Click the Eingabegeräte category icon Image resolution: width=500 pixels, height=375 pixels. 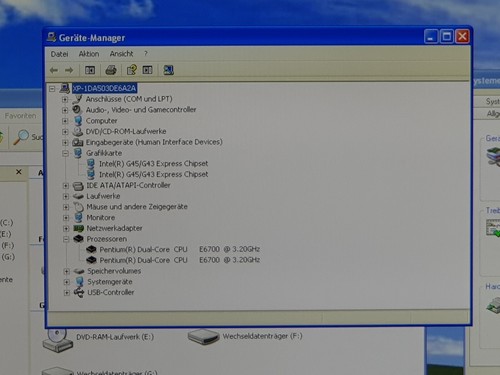point(78,142)
